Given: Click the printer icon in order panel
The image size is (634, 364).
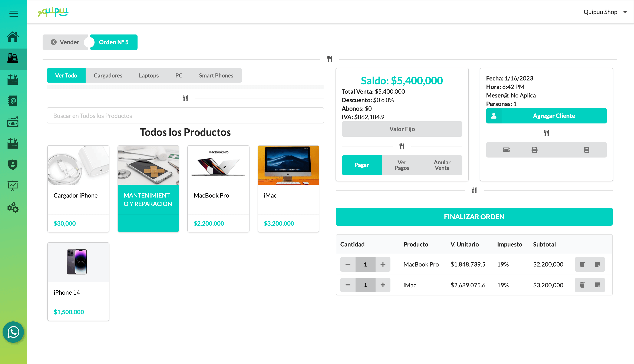Looking at the screenshot, I should point(534,150).
